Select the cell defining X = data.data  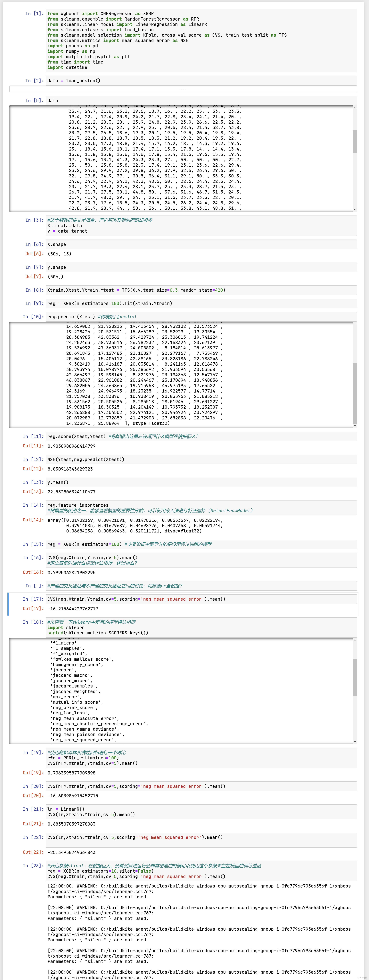(x=201, y=226)
